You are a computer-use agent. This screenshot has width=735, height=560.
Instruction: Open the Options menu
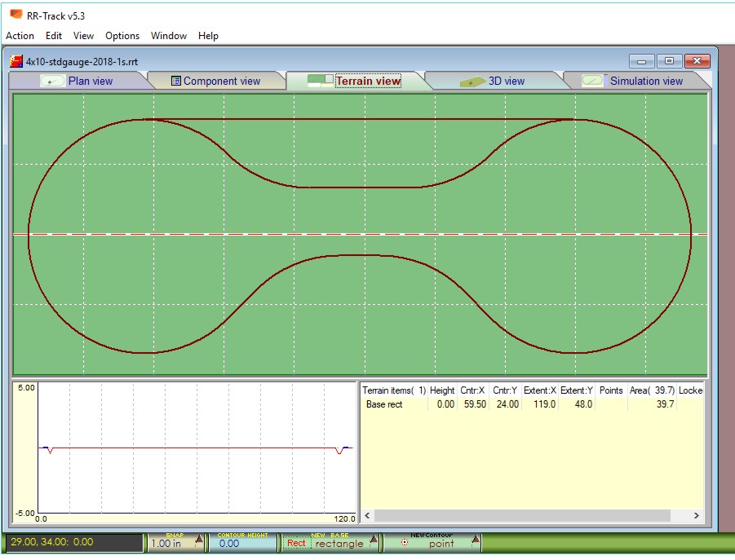[122, 36]
